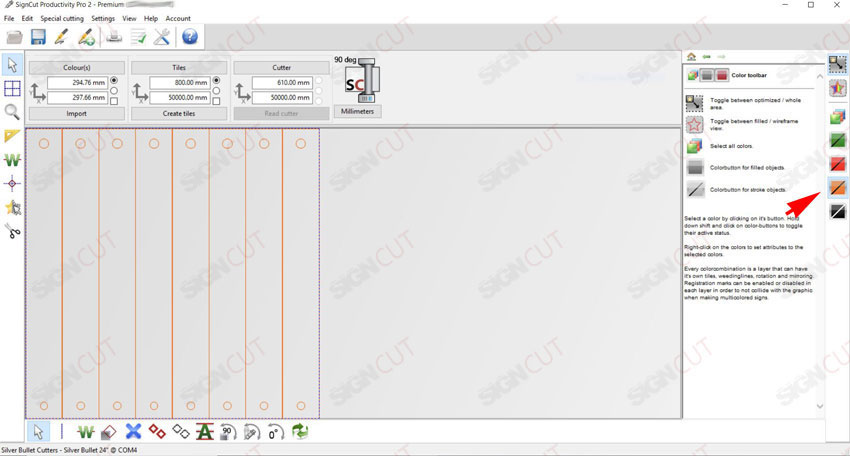Save the project with the floppy disk icon

tap(38, 37)
